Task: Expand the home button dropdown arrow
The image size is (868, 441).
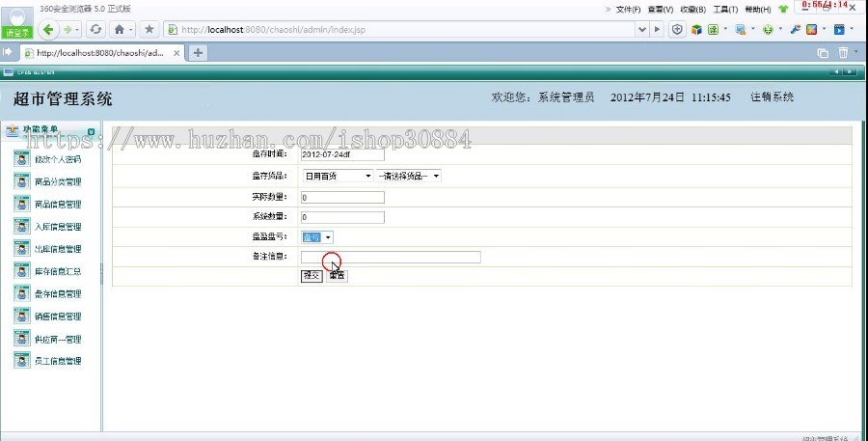Action: (x=131, y=30)
